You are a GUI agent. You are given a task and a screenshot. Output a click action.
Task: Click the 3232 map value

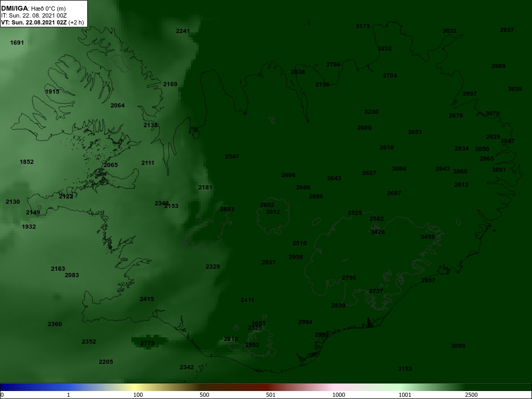[x=385, y=48]
